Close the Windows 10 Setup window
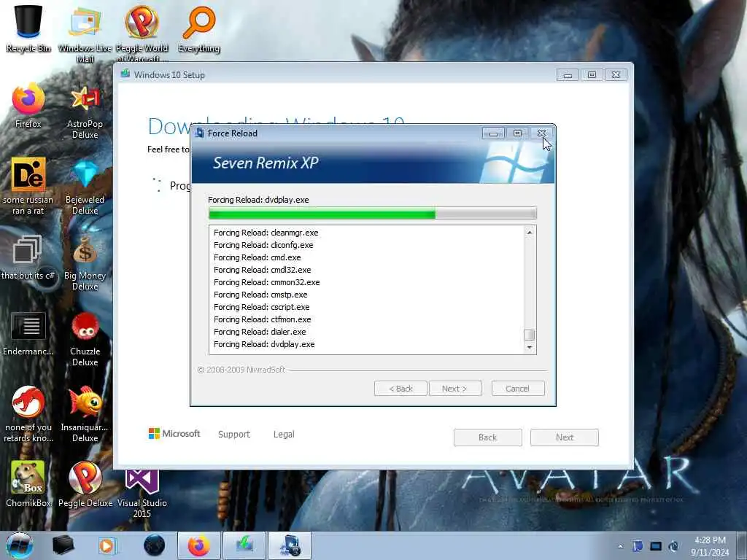The height and width of the screenshot is (560, 747). coord(616,75)
